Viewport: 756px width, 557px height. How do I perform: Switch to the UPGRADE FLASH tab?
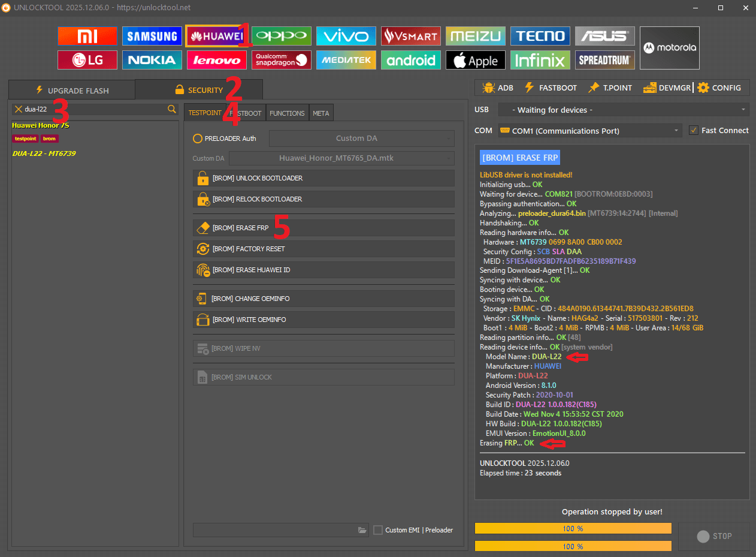pos(72,90)
